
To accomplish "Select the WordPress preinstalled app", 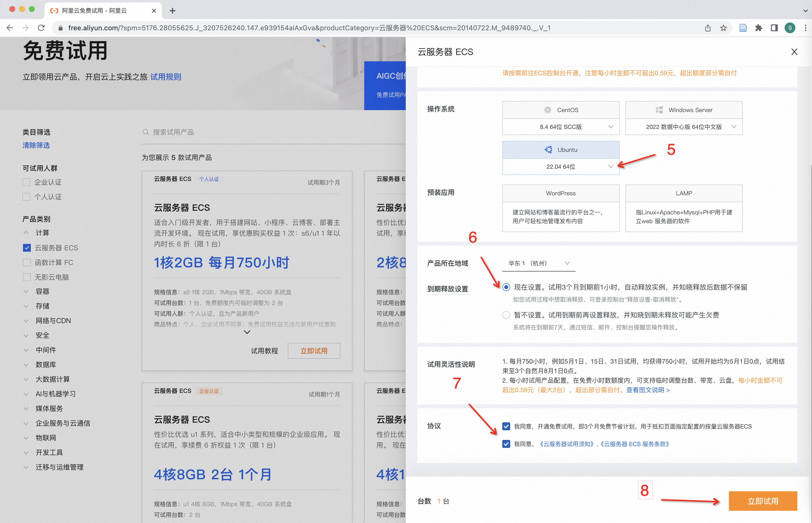I will [561, 193].
